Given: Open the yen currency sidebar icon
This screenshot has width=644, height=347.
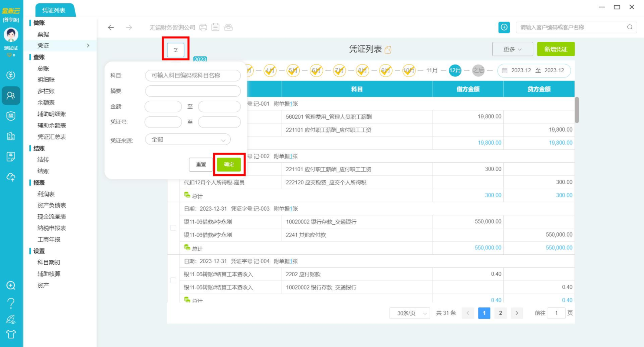Looking at the screenshot, I should [11, 75].
